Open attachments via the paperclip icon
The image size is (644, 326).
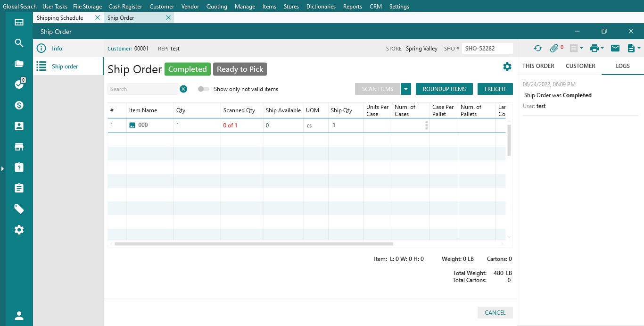554,48
